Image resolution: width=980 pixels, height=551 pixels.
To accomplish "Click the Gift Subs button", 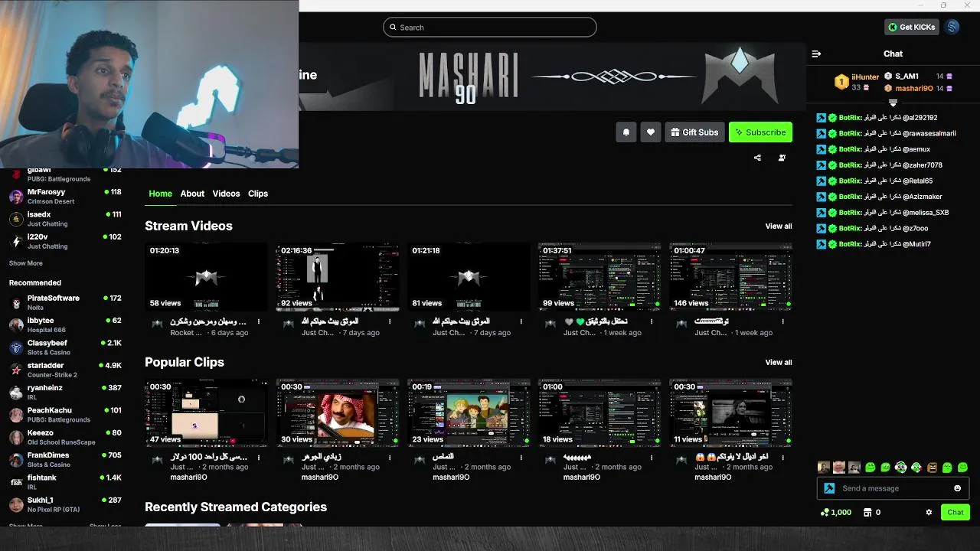I will tap(694, 132).
